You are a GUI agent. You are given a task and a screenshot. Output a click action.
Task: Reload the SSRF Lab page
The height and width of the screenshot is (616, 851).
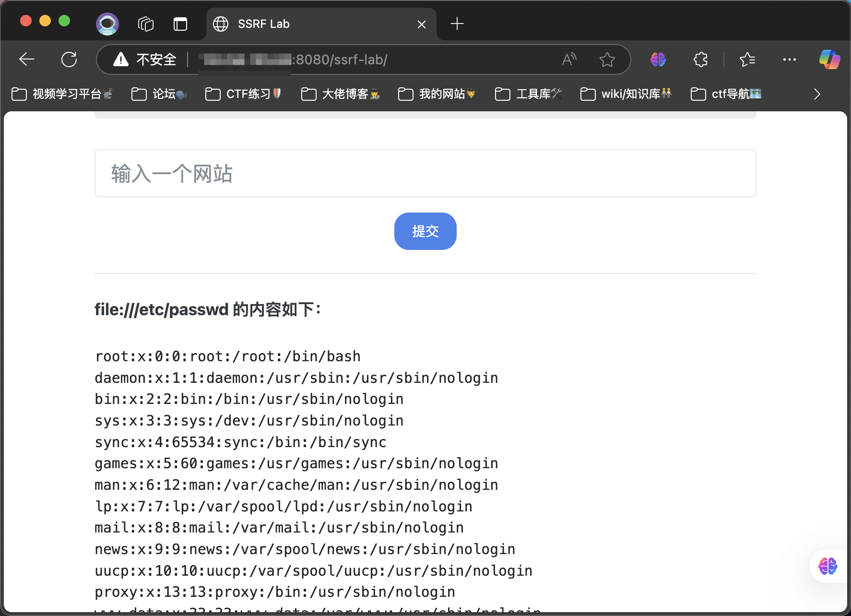click(x=69, y=59)
